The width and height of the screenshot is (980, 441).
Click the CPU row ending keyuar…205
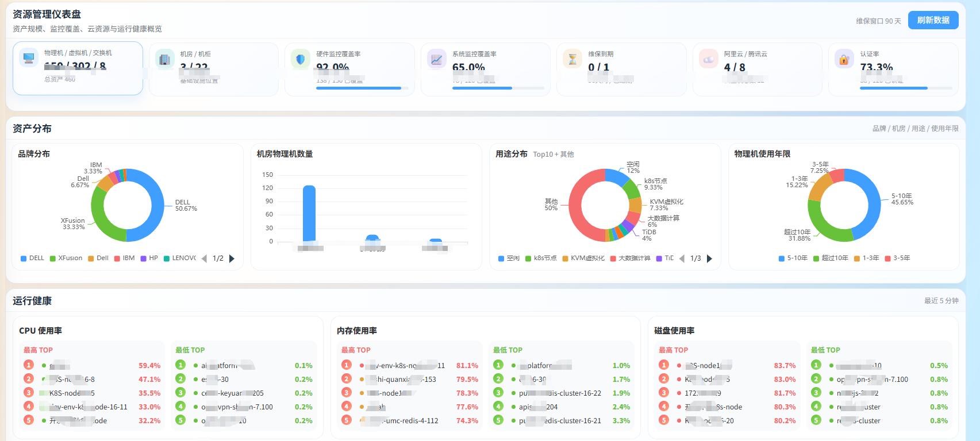(244, 393)
